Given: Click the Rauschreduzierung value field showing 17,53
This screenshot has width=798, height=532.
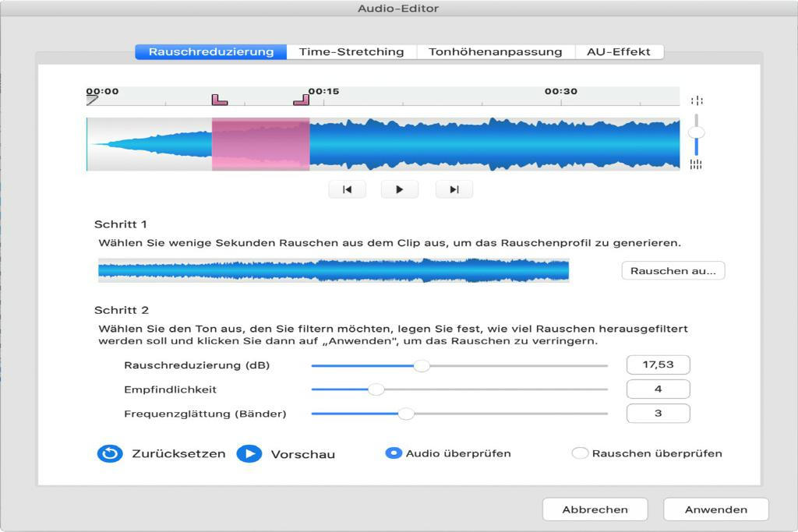Looking at the screenshot, I should 658,364.
